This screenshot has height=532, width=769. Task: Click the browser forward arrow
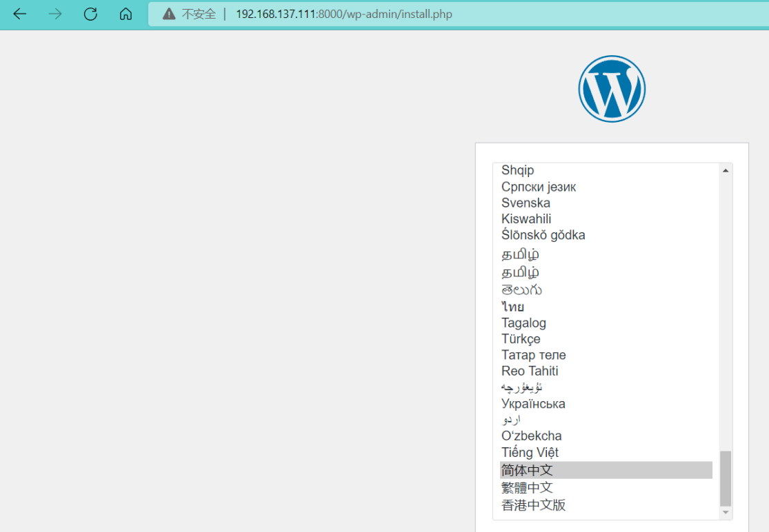point(55,14)
